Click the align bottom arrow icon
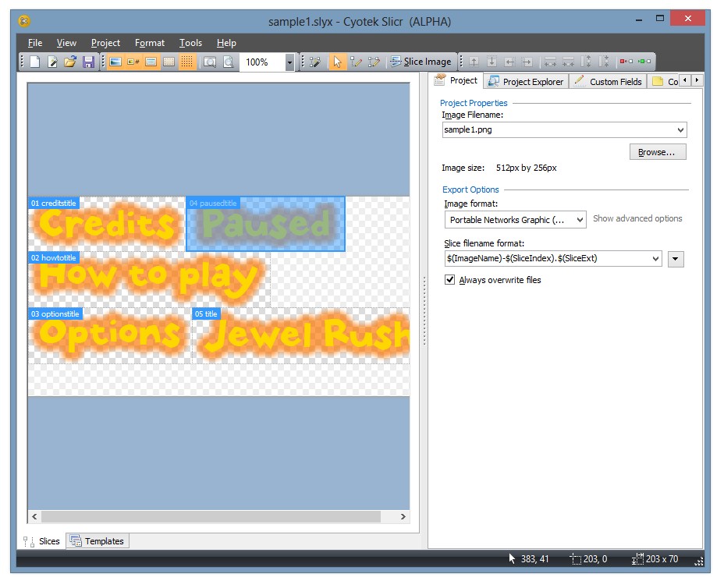The image size is (724, 588). coord(492,62)
